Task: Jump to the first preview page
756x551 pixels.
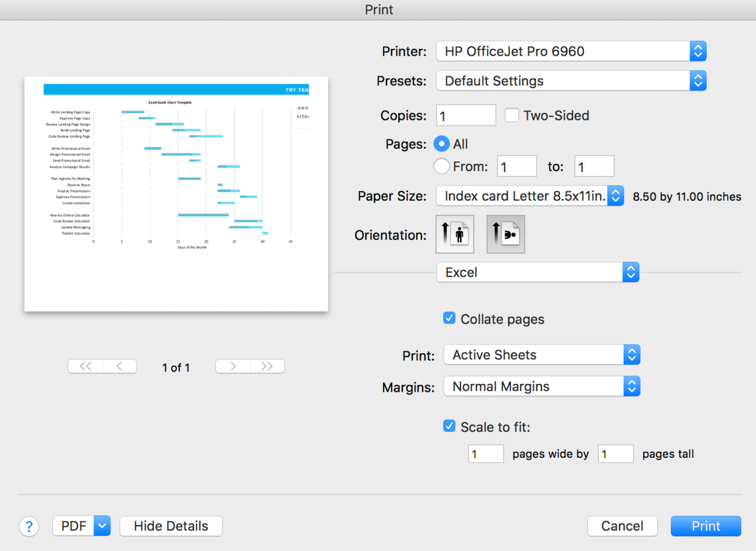Action: [x=85, y=366]
